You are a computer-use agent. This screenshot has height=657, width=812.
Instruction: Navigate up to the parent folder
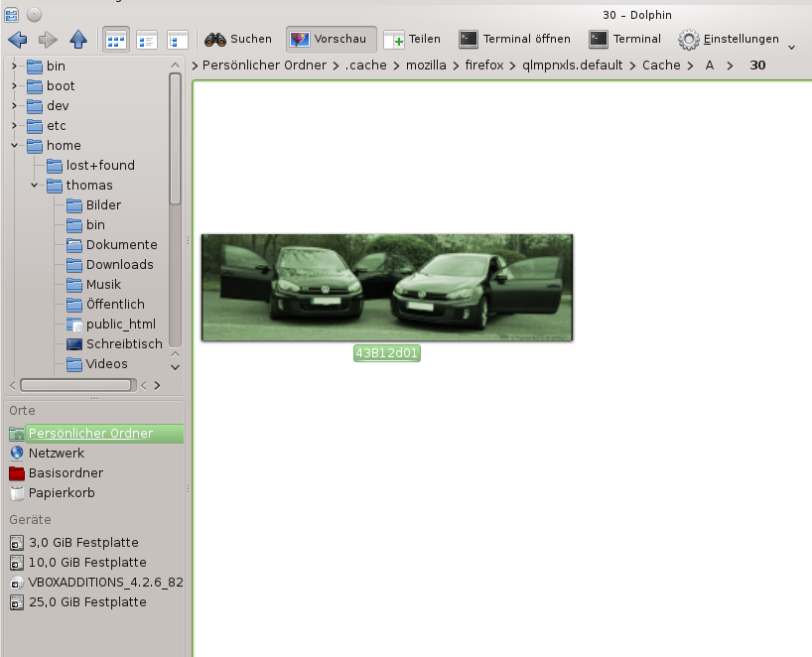(78, 40)
